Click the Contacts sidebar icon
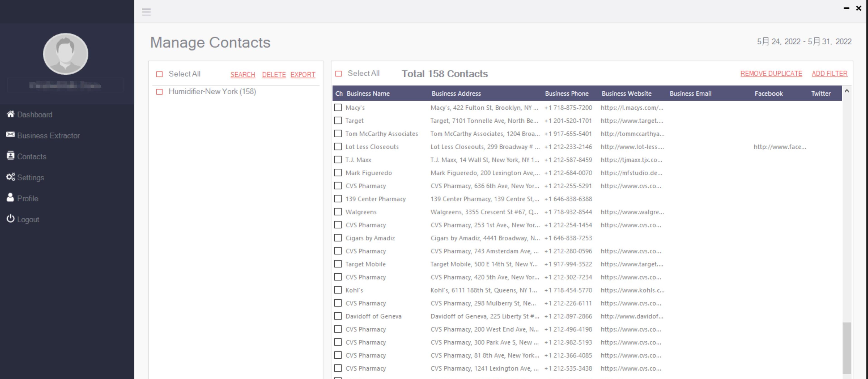Image resolution: width=868 pixels, height=379 pixels. 10,156
